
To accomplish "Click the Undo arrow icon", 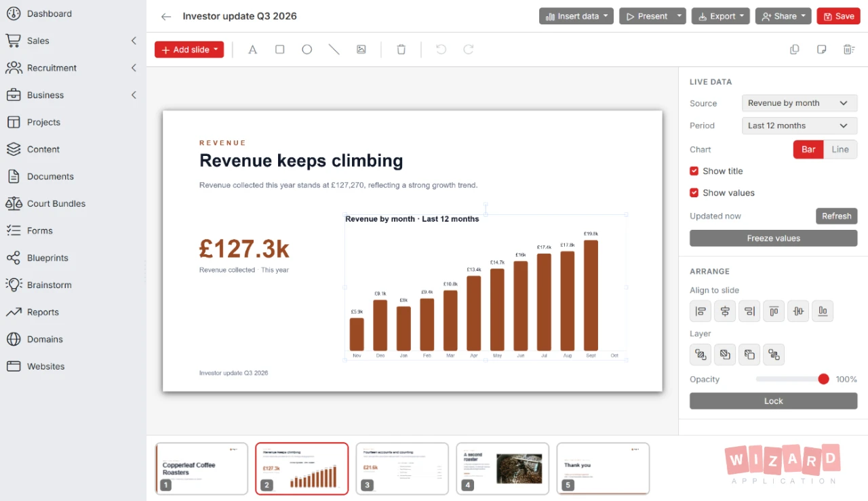I will (441, 49).
